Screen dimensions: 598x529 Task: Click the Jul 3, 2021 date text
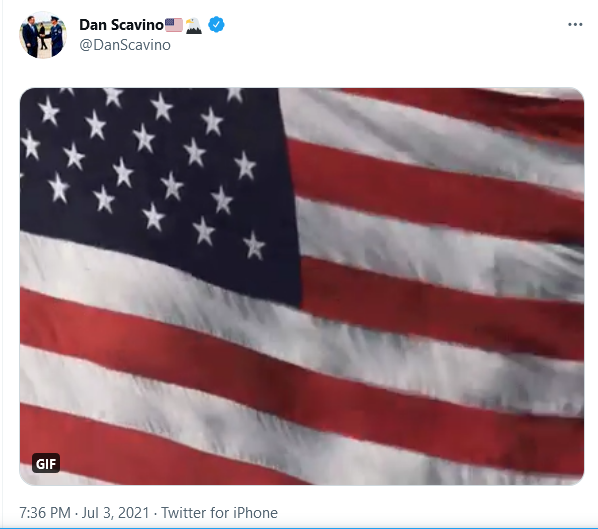[115, 513]
